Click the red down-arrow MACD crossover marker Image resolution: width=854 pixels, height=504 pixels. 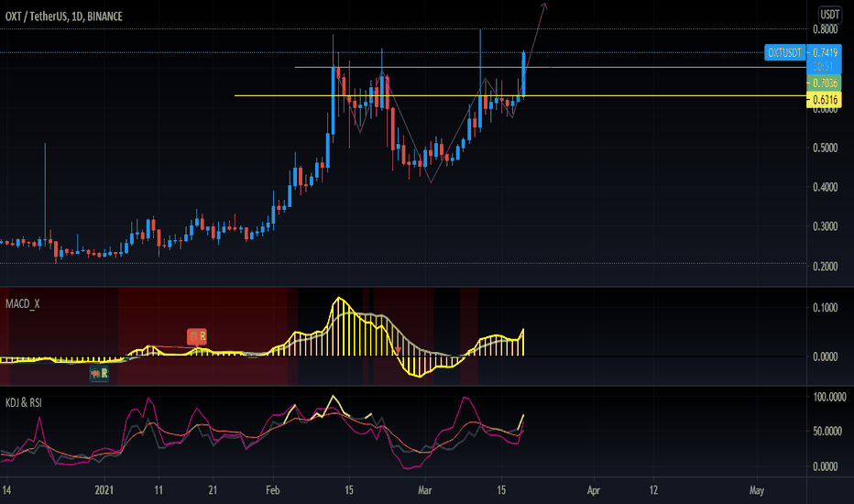[398, 350]
